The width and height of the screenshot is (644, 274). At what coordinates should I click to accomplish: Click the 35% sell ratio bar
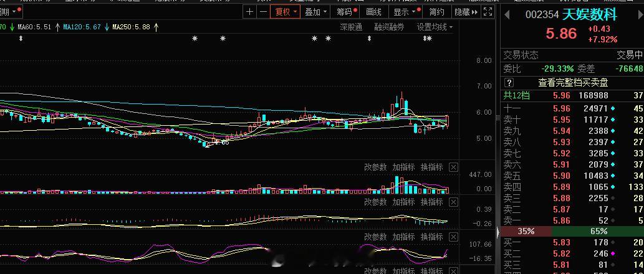(527, 231)
